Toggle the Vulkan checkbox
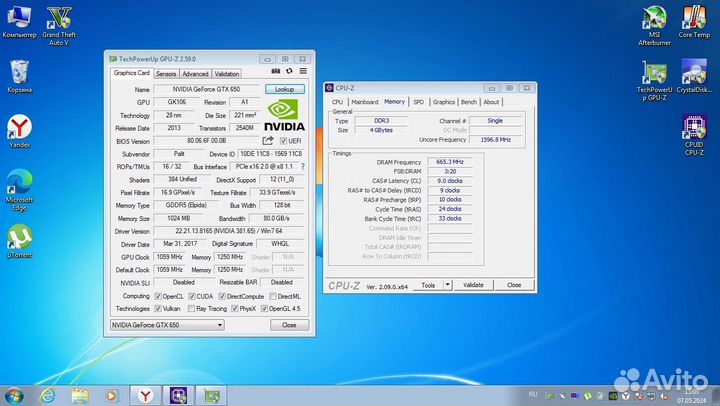Image resolution: width=720 pixels, height=406 pixels. [158, 309]
